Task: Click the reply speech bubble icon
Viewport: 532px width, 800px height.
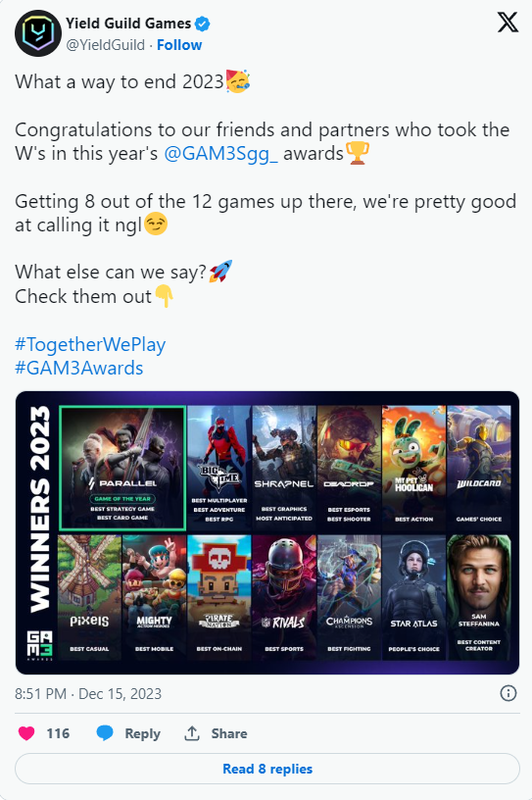Action: tap(105, 733)
